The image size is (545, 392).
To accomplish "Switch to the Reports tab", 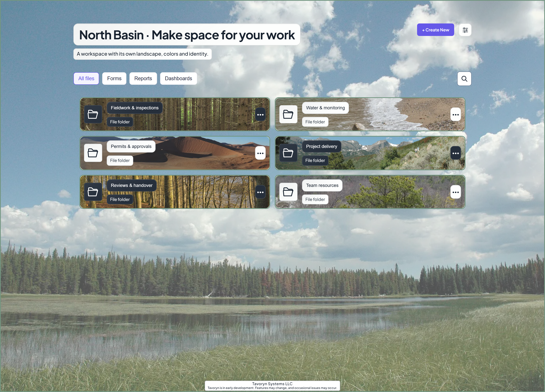I will coord(143,79).
